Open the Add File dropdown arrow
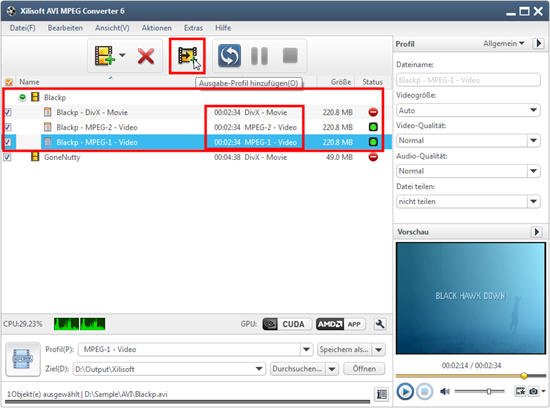Image resolution: width=550 pixels, height=408 pixels. click(x=122, y=55)
